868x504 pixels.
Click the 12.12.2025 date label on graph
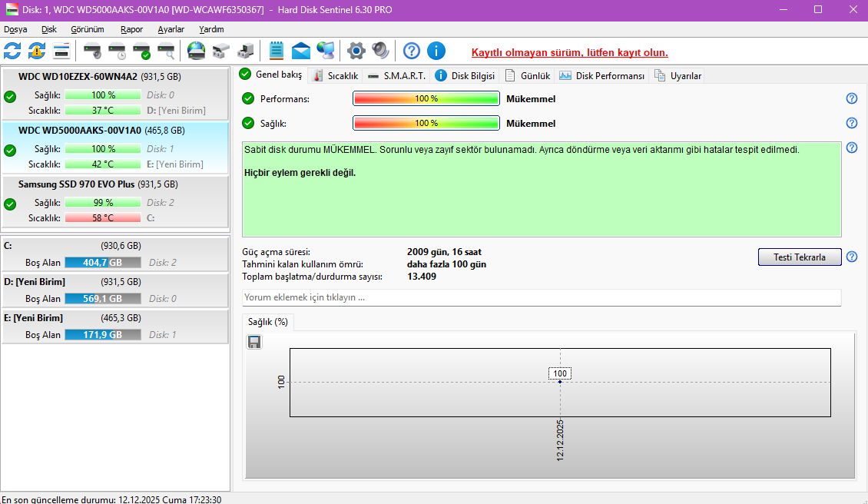(560, 441)
